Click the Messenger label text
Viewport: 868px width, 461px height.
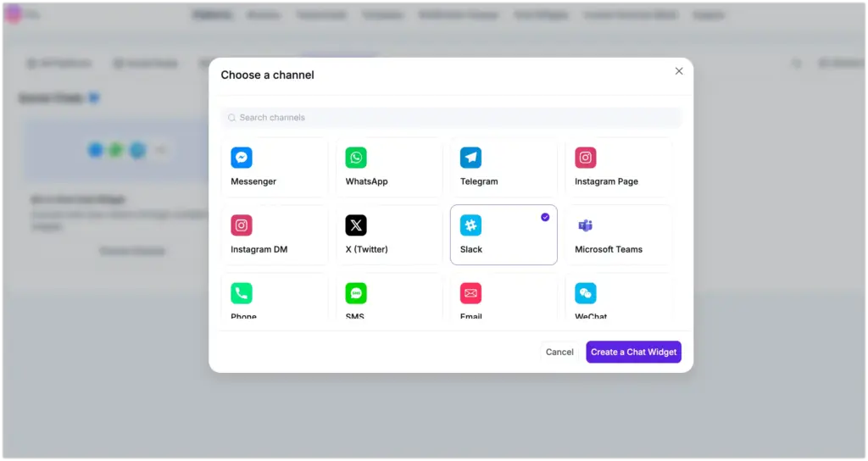(x=253, y=181)
